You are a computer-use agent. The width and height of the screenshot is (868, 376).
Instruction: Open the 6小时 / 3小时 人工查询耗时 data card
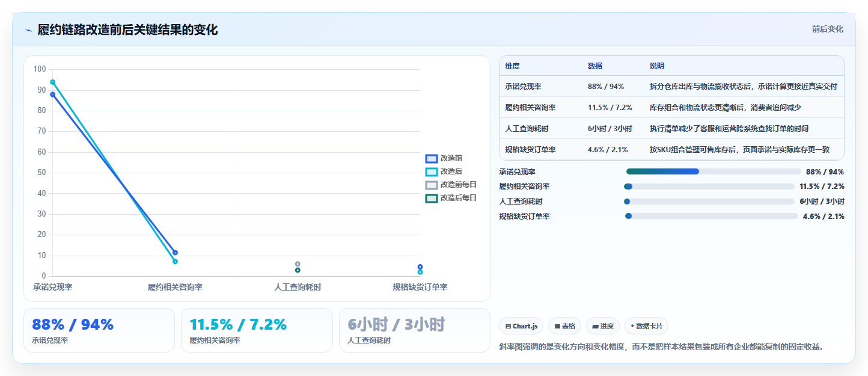[x=414, y=330]
